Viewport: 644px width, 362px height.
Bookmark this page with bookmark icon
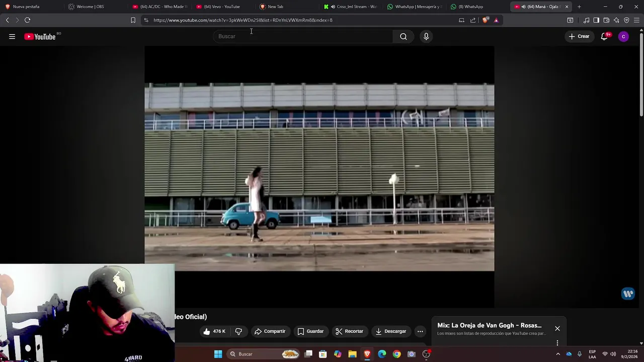click(133, 20)
